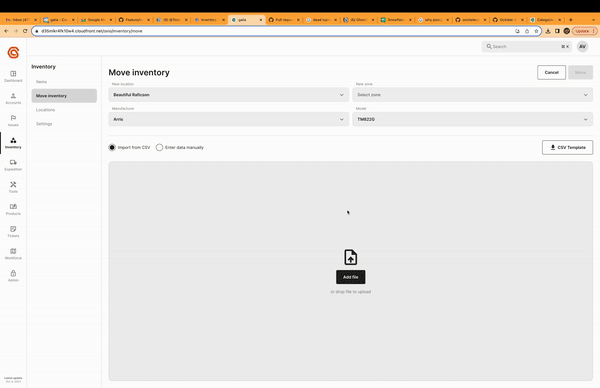The width and height of the screenshot is (600, 388).
Task: Click the Move inventory page heading
Action: coord(139,72)
